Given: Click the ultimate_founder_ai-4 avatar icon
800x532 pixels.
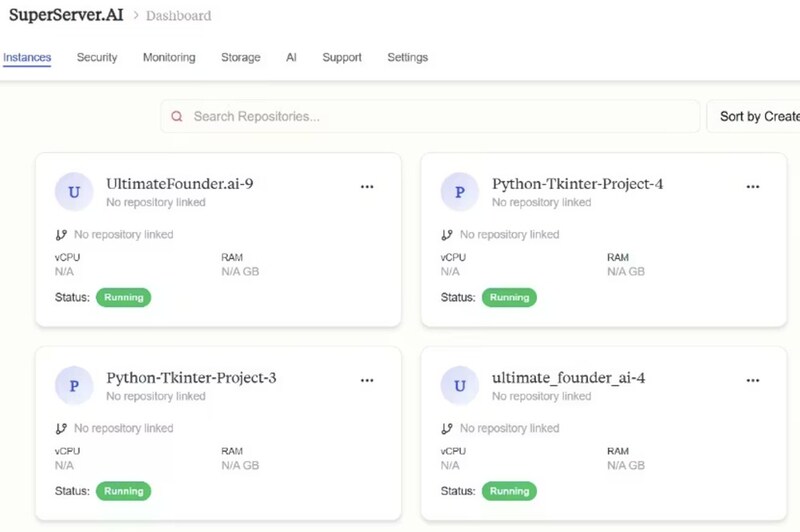Looking at the screenshot, I should pos(459,386).
